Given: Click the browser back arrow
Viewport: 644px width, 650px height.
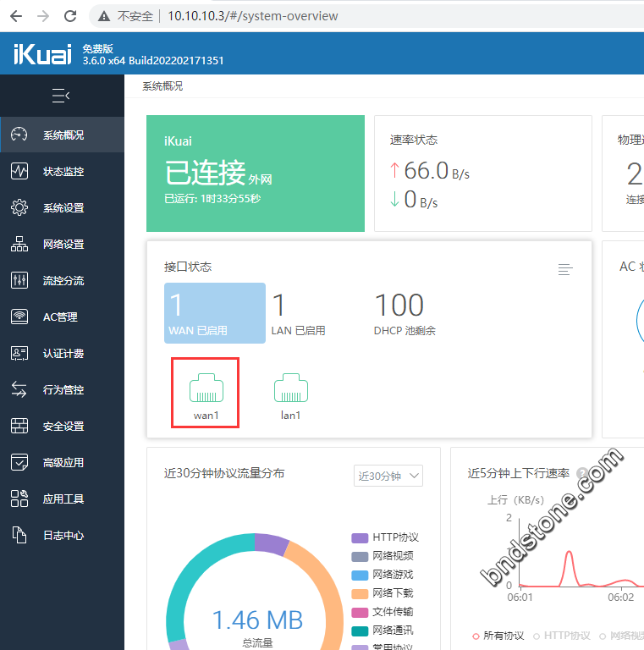Looking at the screenshot, I should click(16, 16).
